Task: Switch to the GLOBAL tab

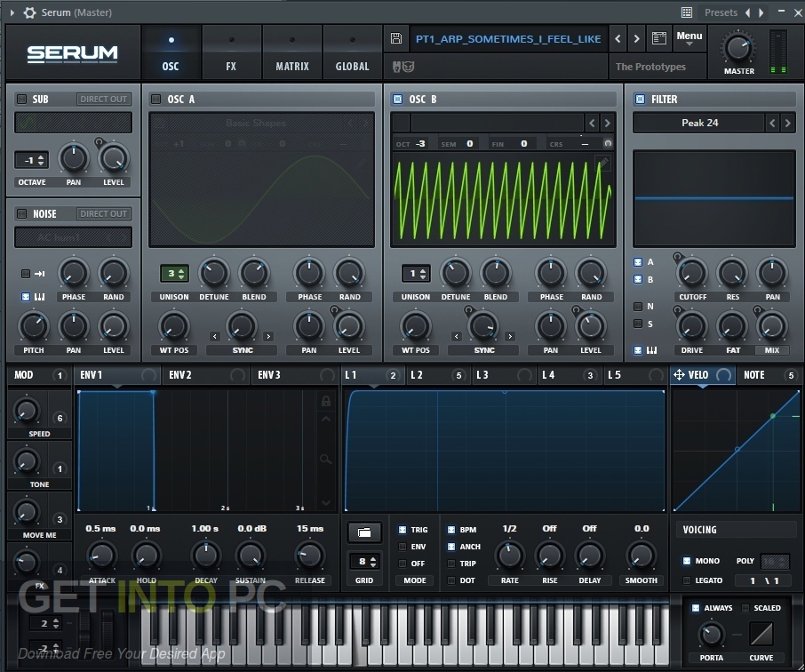Action: (x=352, y=53)
